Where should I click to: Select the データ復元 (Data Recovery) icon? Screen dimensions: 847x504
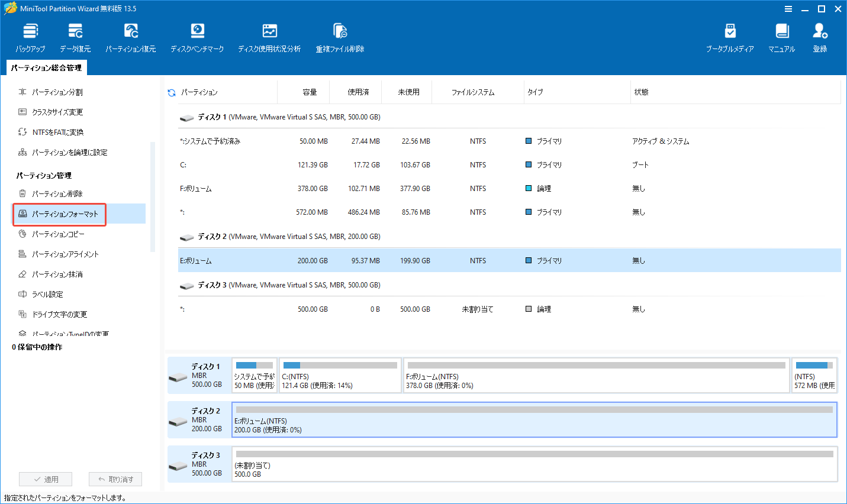(75, 35)
